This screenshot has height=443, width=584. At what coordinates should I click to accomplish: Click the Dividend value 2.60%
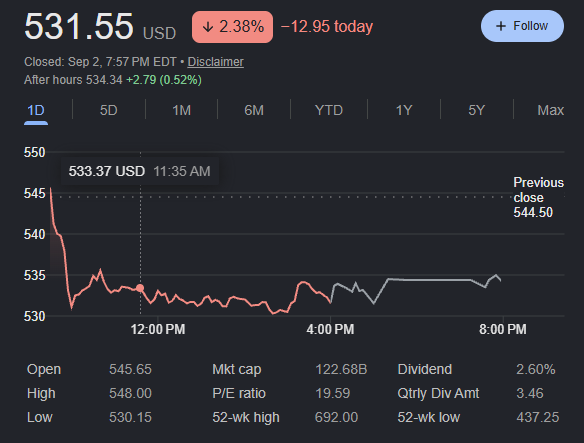click(x=536, y=370)
